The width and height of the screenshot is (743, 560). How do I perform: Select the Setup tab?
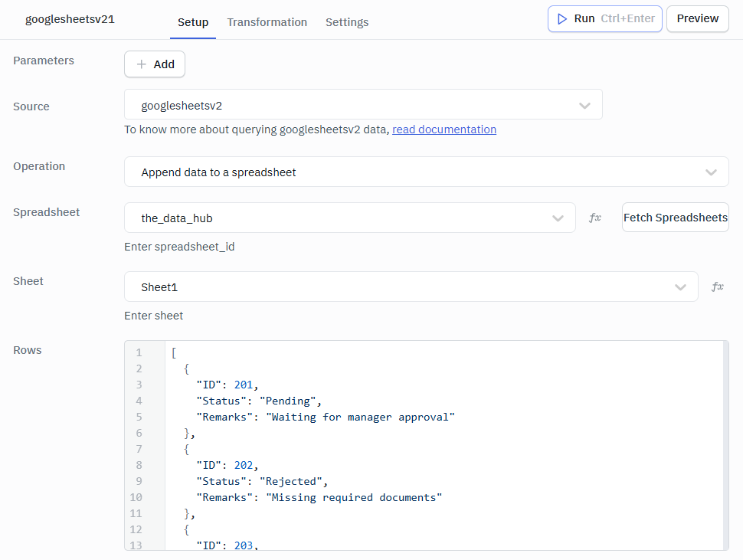click(193, 22)
